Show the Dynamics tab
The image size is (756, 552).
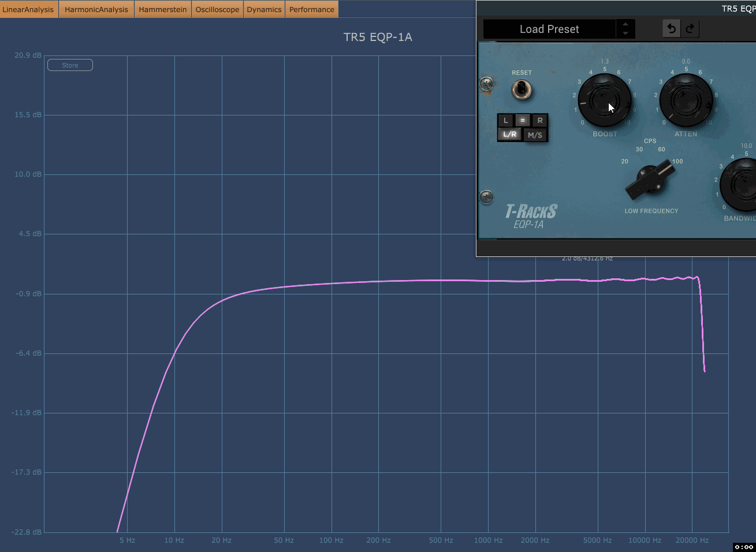coord(264,9)
